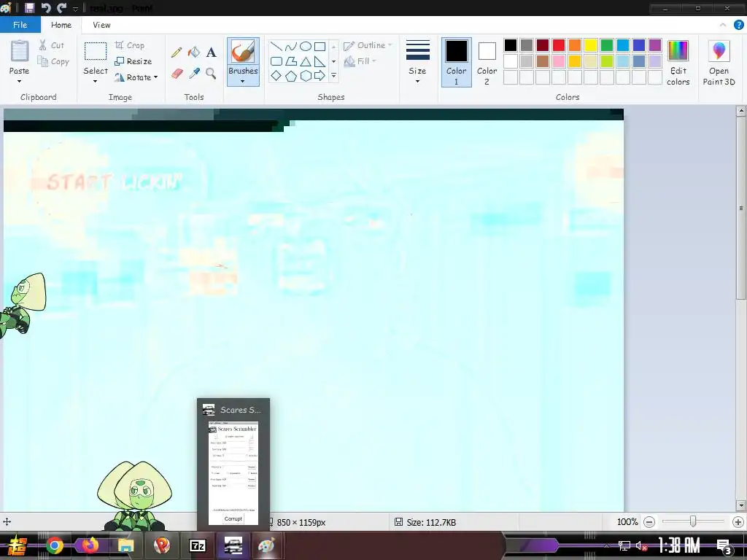Image resolution: width=747 pixels, height=560 pixels.
Task: Open Paint 3D
Action: (x=719, y=63)
